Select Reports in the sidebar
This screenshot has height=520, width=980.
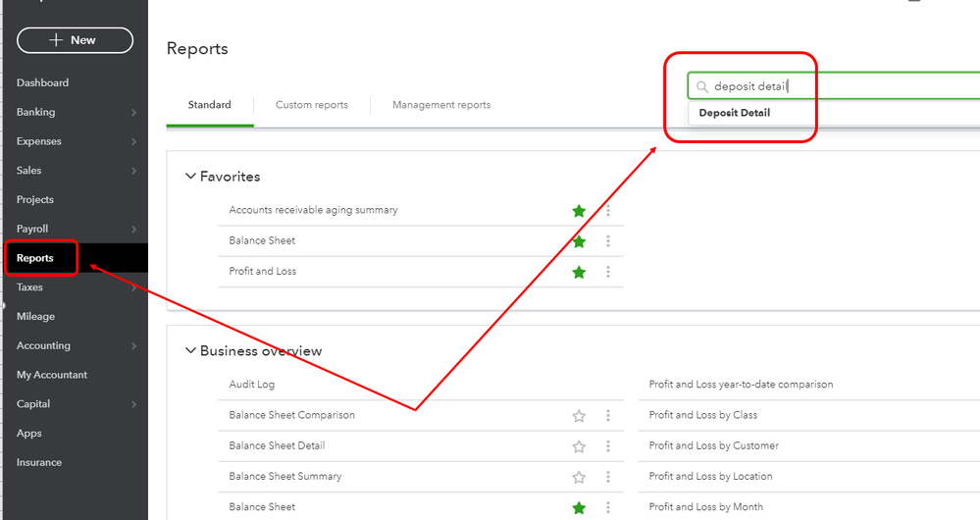[35, 258]
